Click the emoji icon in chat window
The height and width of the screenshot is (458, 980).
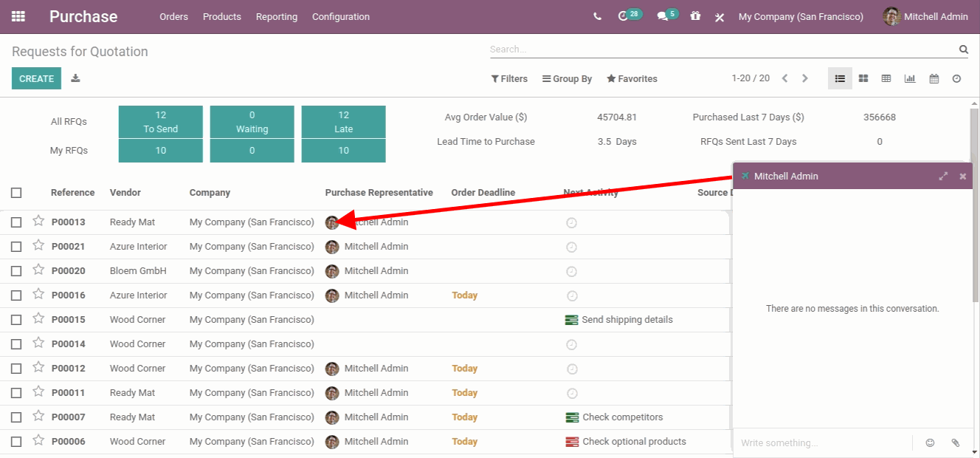(930, 442)
